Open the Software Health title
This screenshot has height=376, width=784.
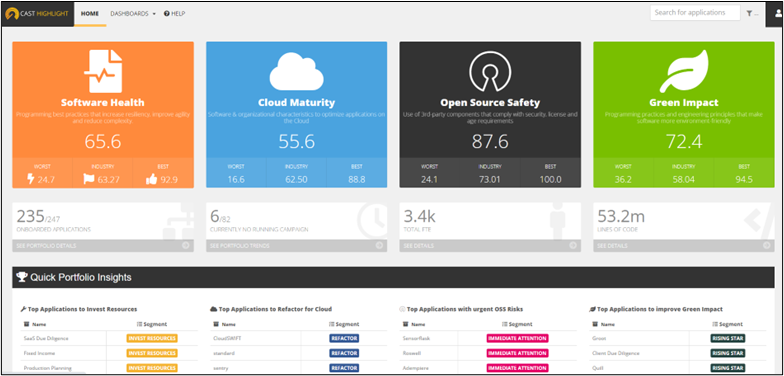(102, 102)
